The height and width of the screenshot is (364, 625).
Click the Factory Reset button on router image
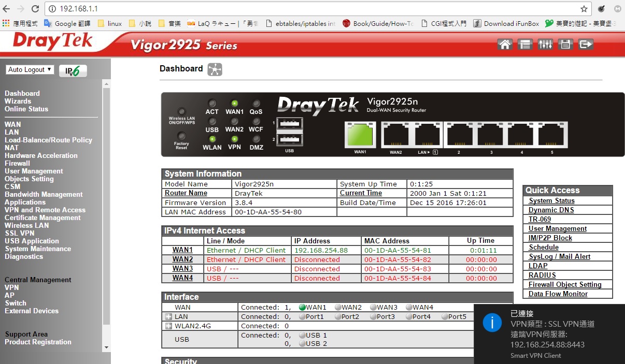click(181, 136)
